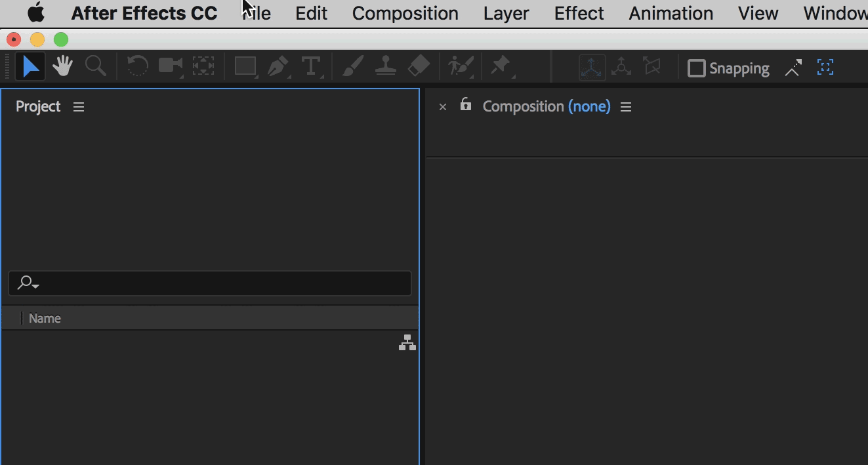Toggle snap to edges extending beyond layer
Image resolution: width=868 pixels, height=465 pixels.
pyautogui.click(x=793, y=68)
